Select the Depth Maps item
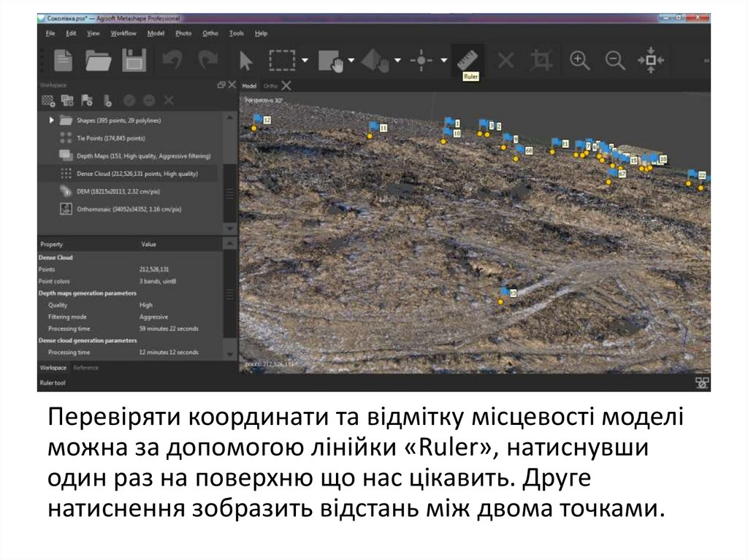748x560 pixels. click(x=144, y=156)
